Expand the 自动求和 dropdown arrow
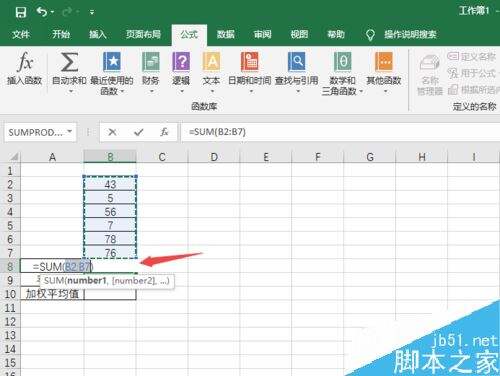Viewport: 500px width, 376px height. coord(70,91)
